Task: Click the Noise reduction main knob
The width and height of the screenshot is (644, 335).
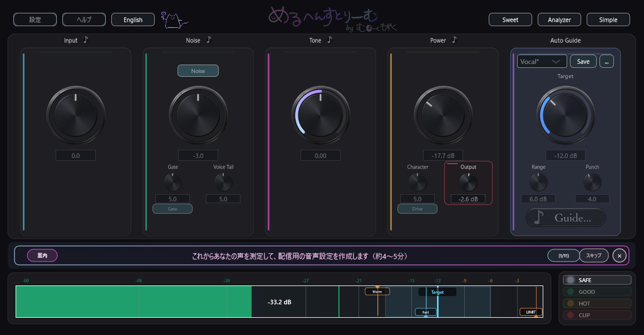Action: (198, 115)
